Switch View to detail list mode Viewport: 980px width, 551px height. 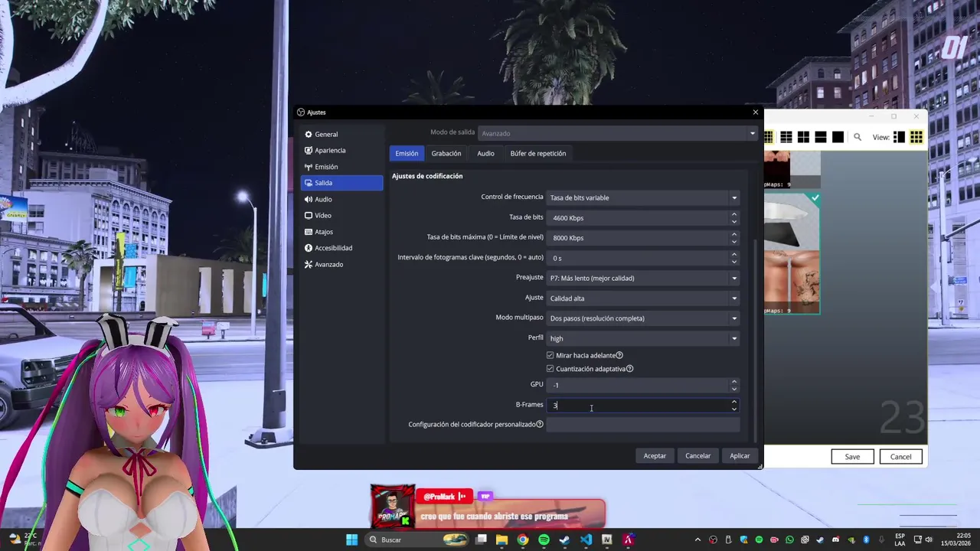coord(899,137)
